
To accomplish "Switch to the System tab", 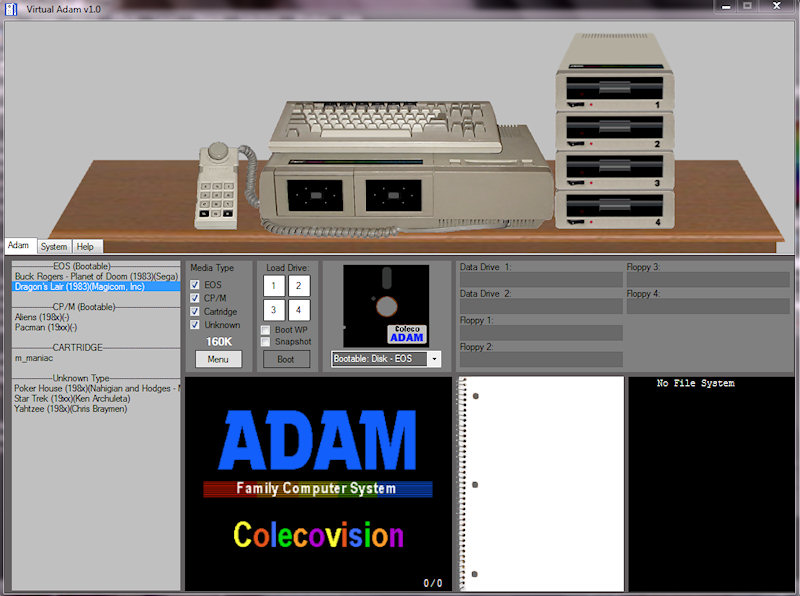I will (54, 246).
